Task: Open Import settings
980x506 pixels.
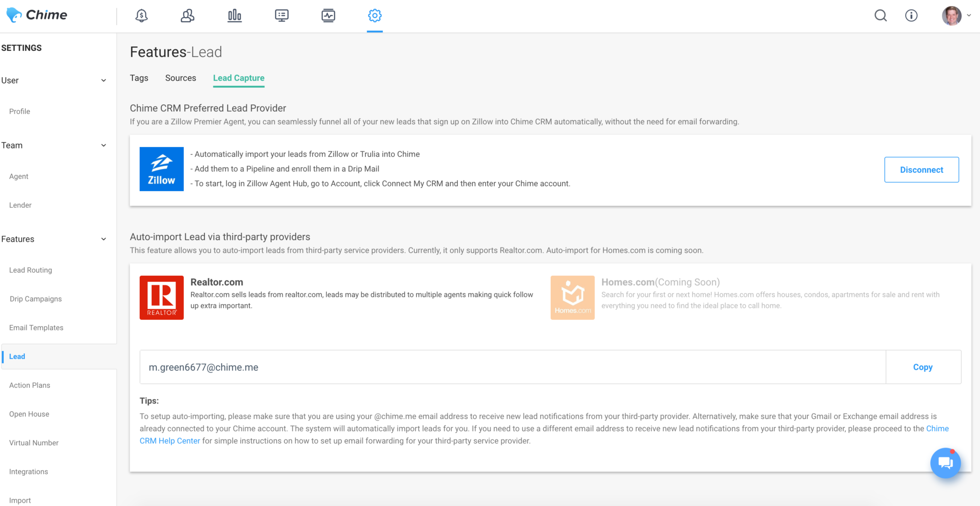Action: (20, 500)
